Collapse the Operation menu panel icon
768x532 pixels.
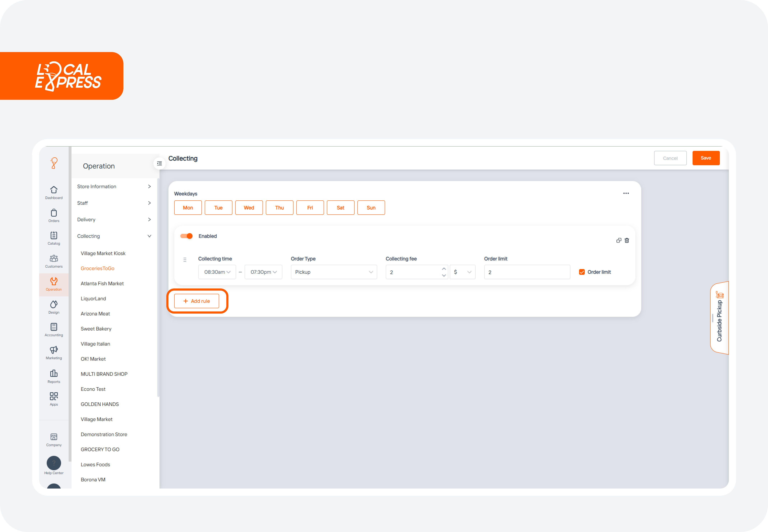coord(159,163)
